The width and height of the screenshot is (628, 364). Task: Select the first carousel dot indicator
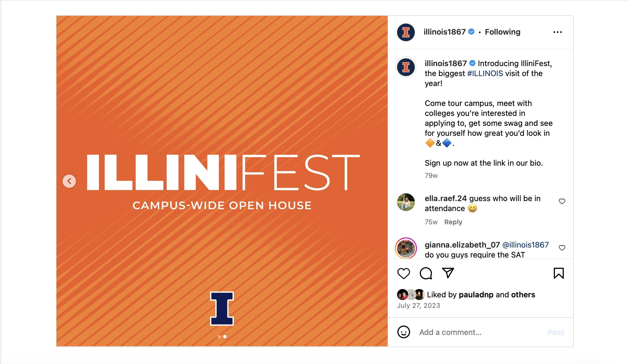(219, 337)
